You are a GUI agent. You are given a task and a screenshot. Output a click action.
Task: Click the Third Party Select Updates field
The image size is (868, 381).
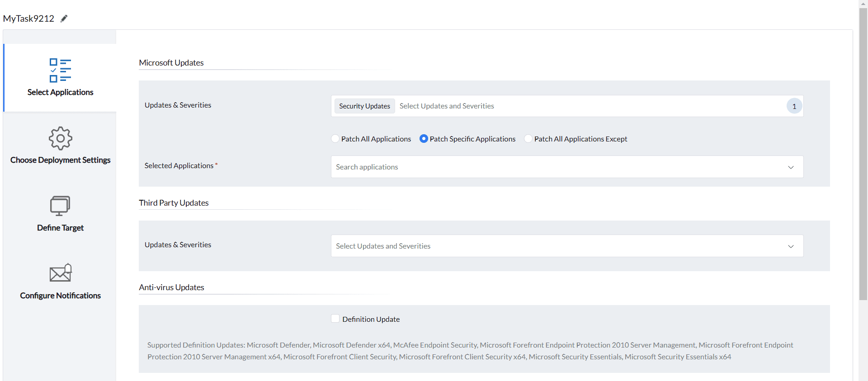[542, 246]
